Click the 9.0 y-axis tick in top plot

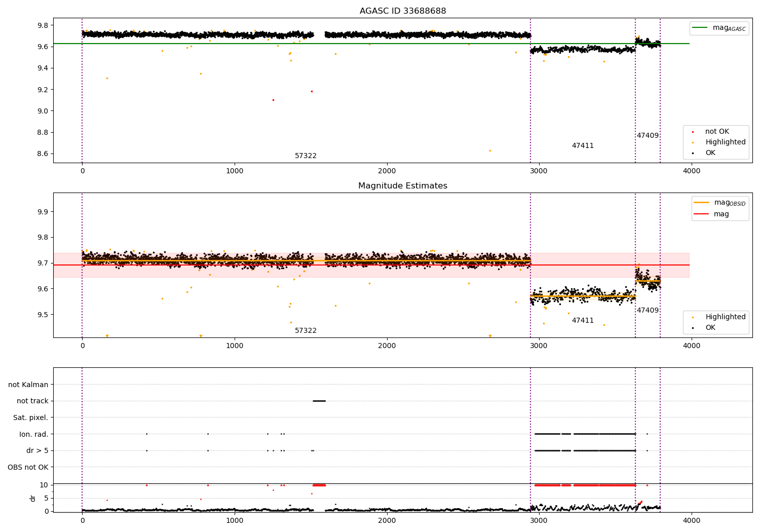tap(43, 111)
